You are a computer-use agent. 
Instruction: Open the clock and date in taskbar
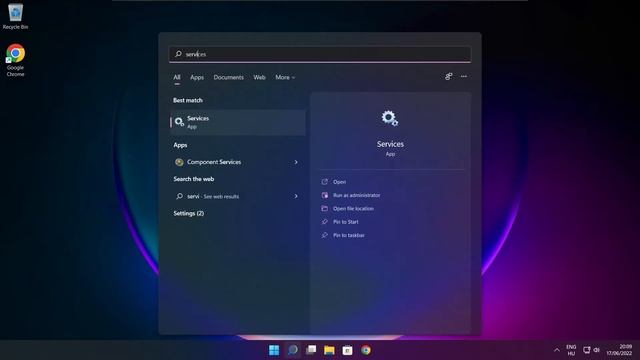[x=620, y=350]
